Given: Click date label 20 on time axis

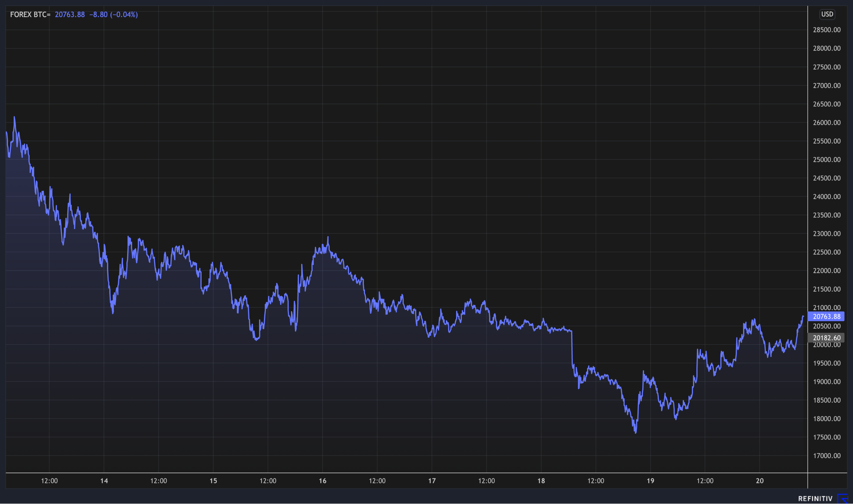Looking at the screenshot, I should click(760, 481).
